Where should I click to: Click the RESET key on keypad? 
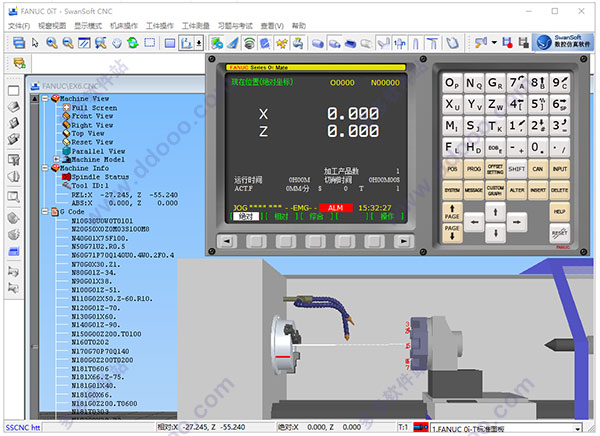(x=559, y=233)
